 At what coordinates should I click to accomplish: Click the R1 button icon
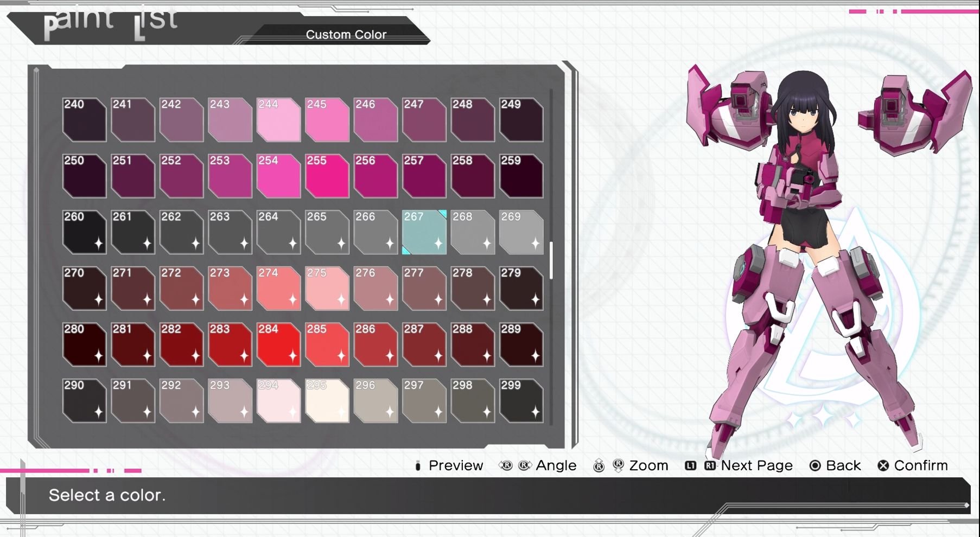tap(710, 465)
